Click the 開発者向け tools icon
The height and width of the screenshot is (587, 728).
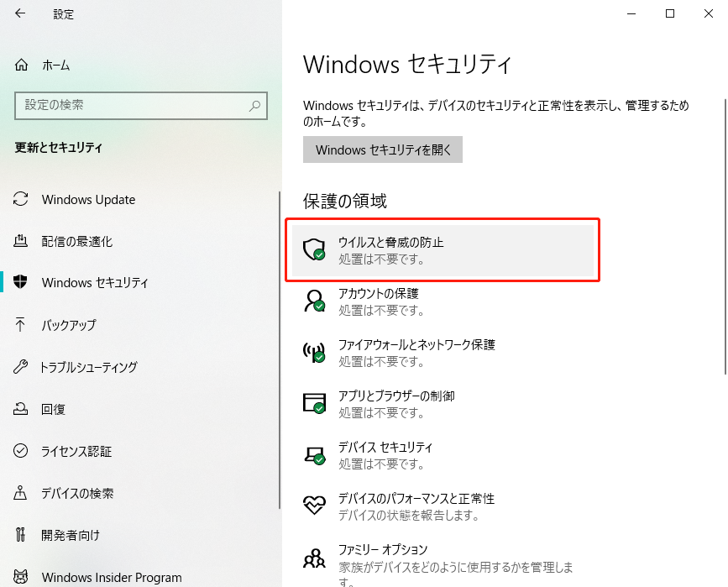[x=20, y=535]
